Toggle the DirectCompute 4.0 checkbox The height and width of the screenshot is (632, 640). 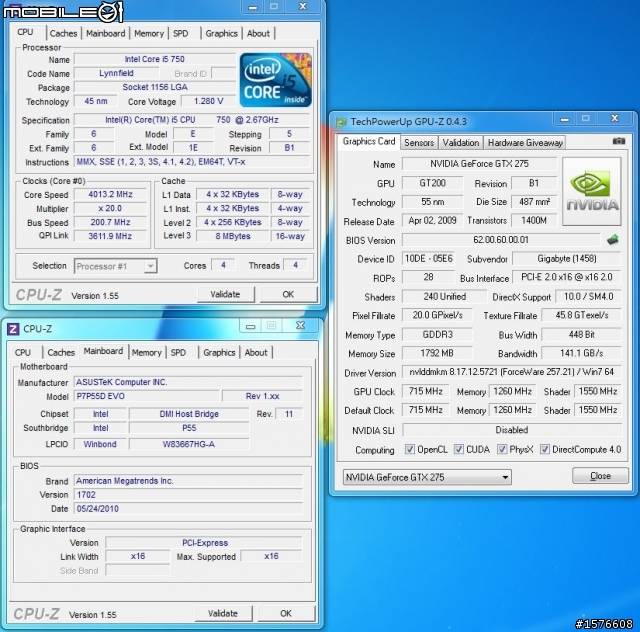[x=544, y=449]
